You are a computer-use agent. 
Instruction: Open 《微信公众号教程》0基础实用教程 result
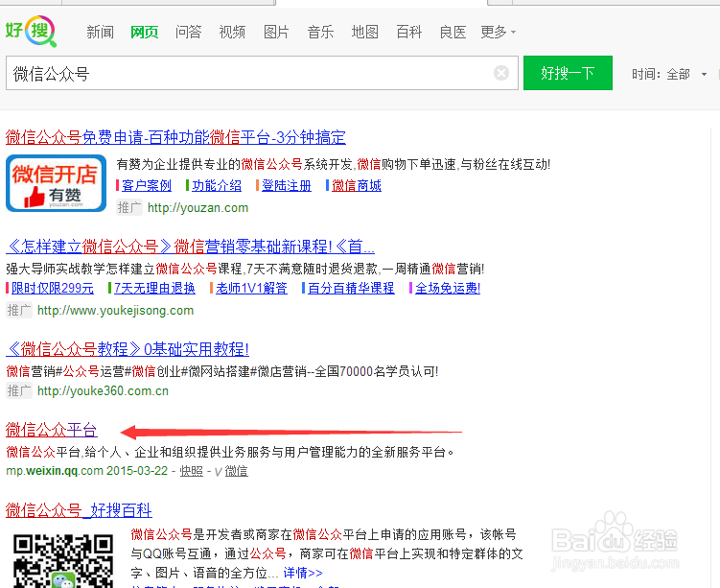coord(128,349)
